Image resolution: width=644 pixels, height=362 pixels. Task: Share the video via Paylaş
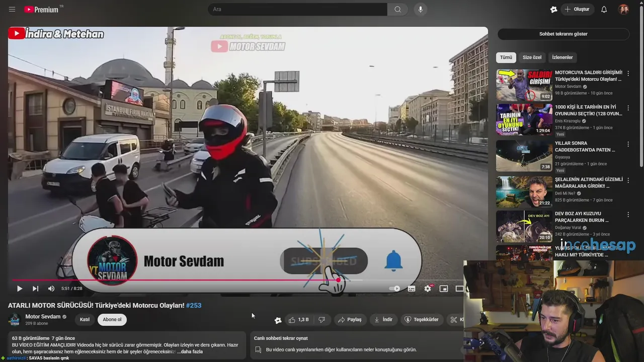pyautogui.click(x=350, y=320)
